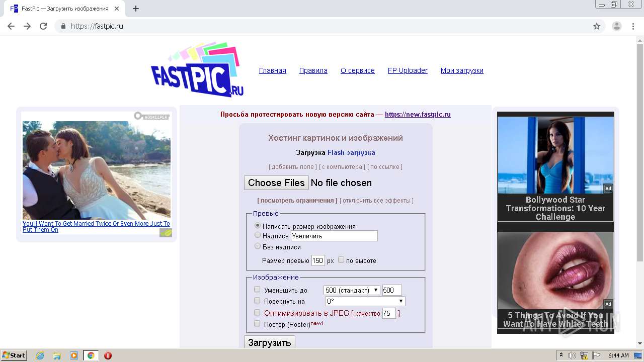Close the FastPic tab
This screenshot has width=644, height=362.
[117, 9]
